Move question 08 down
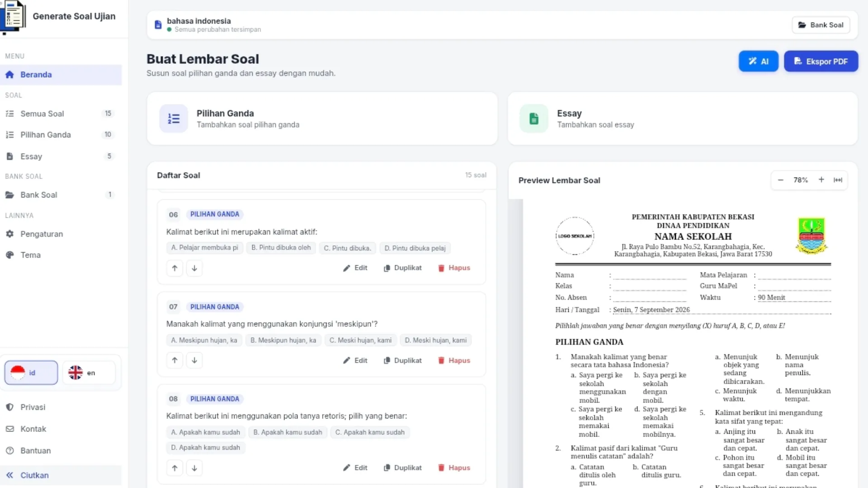This screenshot has height=488, width=868. 194,468
